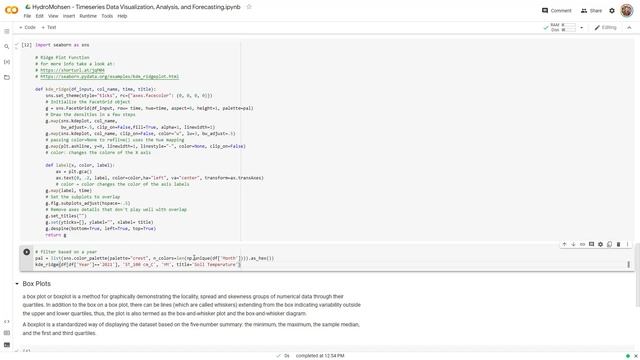
Task: Open the View menu
Action: [x=53, y=16]
